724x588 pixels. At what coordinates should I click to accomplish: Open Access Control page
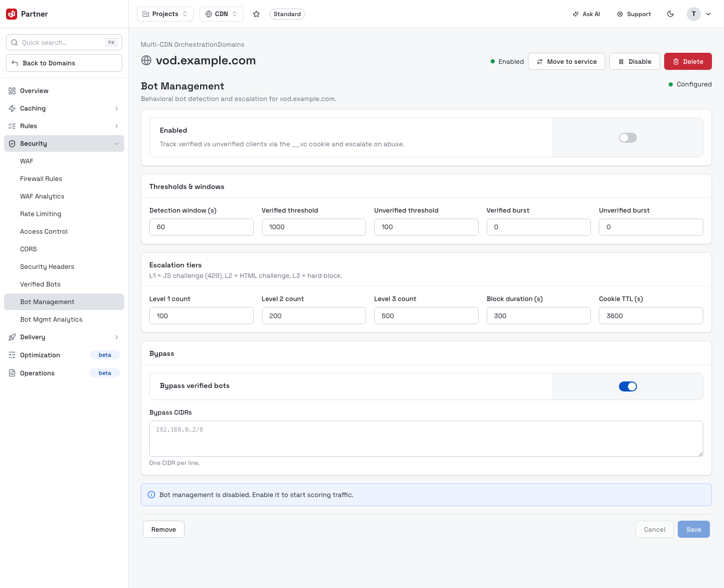click(64, 232)
